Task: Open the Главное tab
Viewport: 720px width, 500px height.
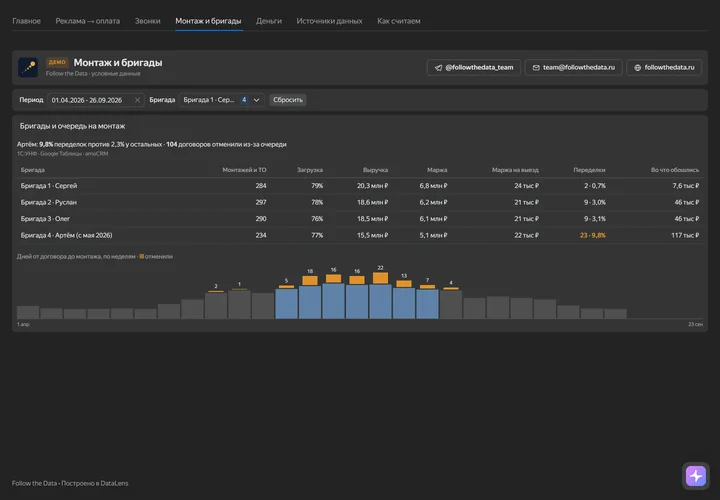Action: point(26,21)
